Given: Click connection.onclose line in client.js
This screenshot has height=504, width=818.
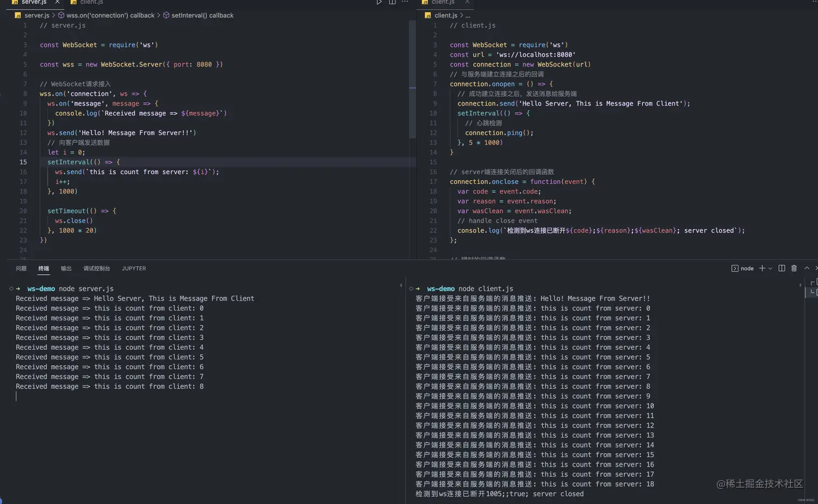Looking at the screenshot, I should pos(522,182).
